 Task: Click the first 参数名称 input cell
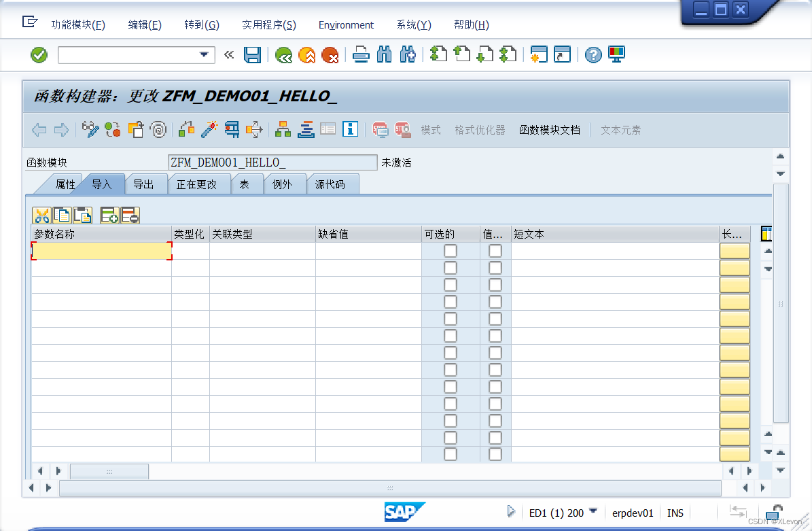[101, 251]
